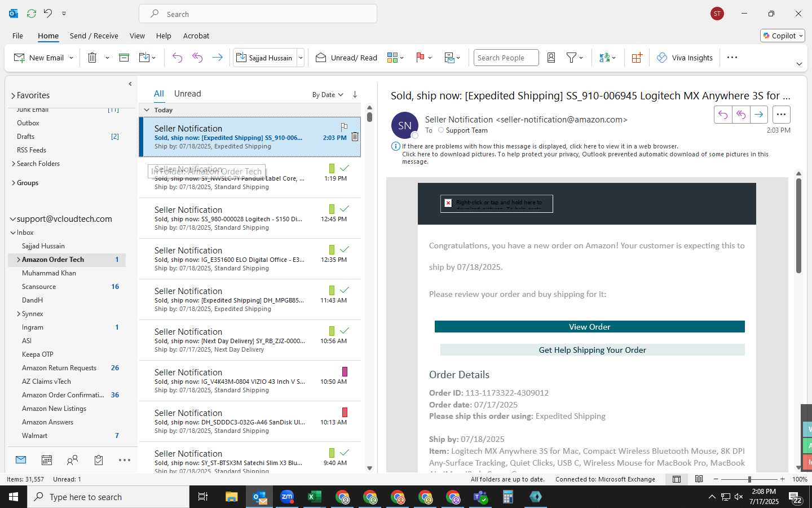Click the Search People field

tap(506, 58)
